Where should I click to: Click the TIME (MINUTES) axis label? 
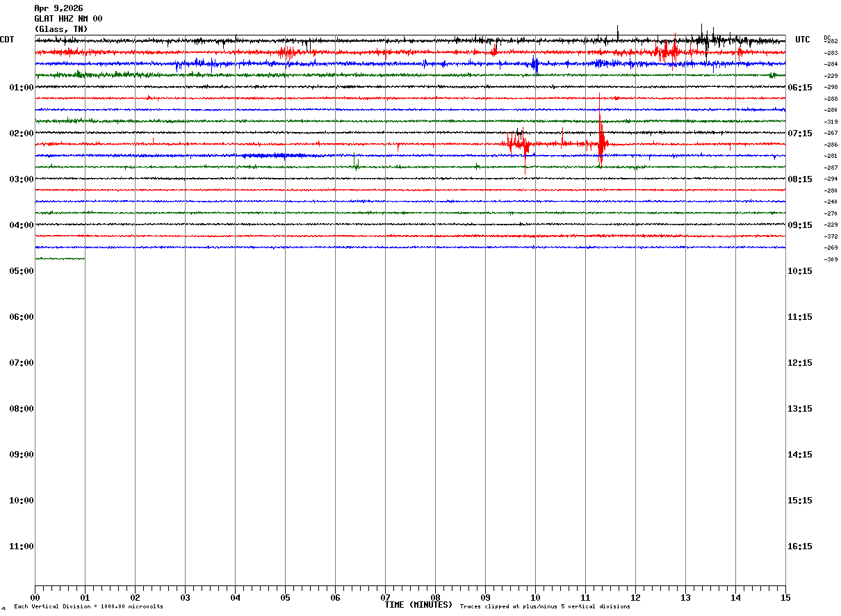[x=418, y=605]
